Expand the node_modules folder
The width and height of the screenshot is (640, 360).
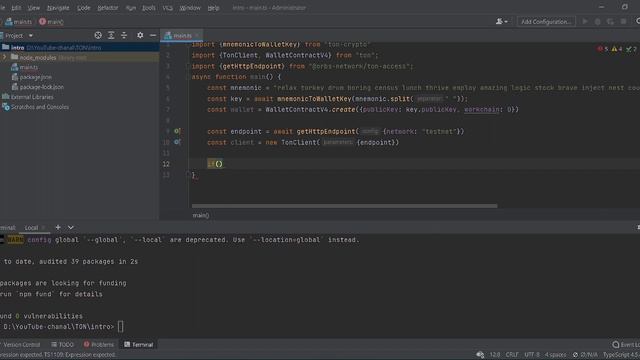4,58
